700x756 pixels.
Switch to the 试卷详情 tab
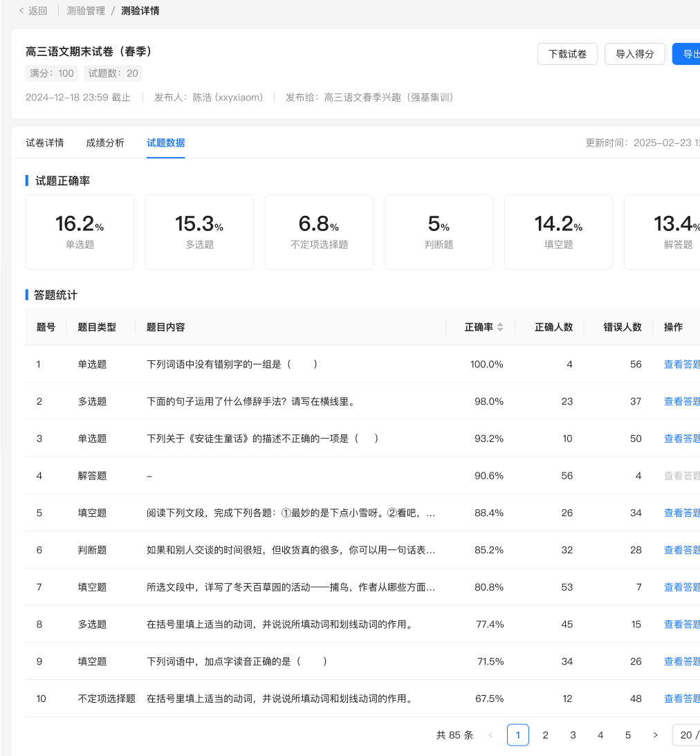pyautogui.click(x=45, y=142)
